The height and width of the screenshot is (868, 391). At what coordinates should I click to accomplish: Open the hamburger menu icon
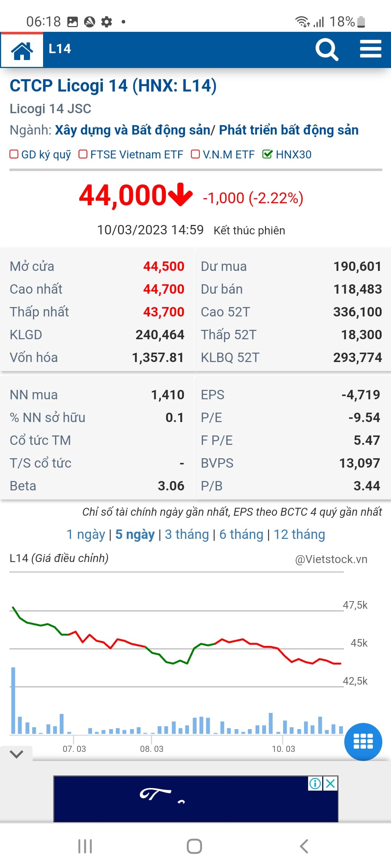(x=370, y=49)
